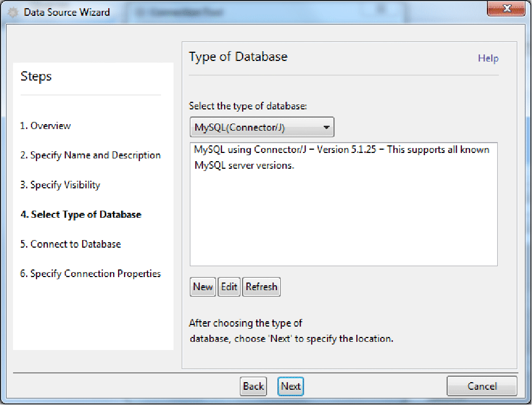Click the gear icon in title bar

(x=12, y=12)
